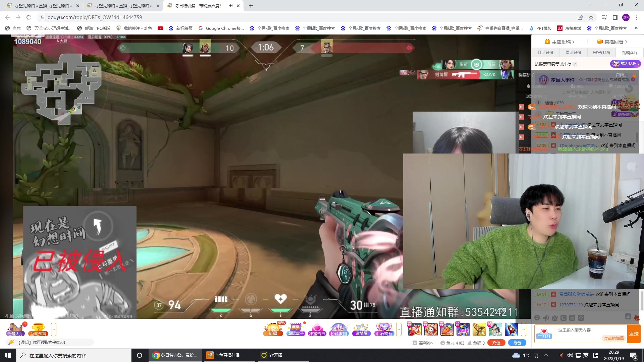Image resolution: width=644 pixels, height=362 pixels.
Task: Click the megaphone horn icon in chat toolbar
Action: click(546, 318)
